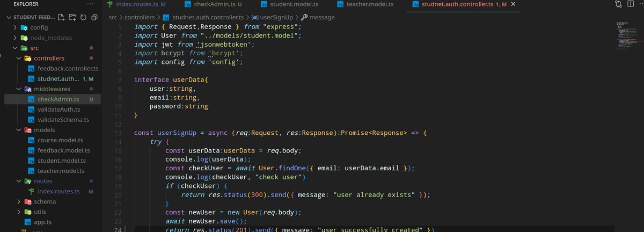Open studnet.auth... file in controllers folder
The width and height of the screenshot is (644, 232).
click(x=59, y=78)
